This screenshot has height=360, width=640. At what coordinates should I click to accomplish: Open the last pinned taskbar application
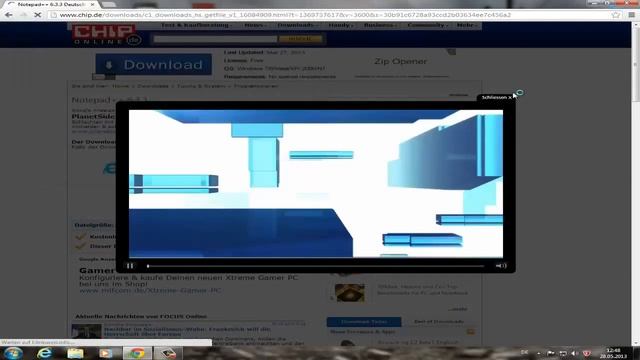167,353
